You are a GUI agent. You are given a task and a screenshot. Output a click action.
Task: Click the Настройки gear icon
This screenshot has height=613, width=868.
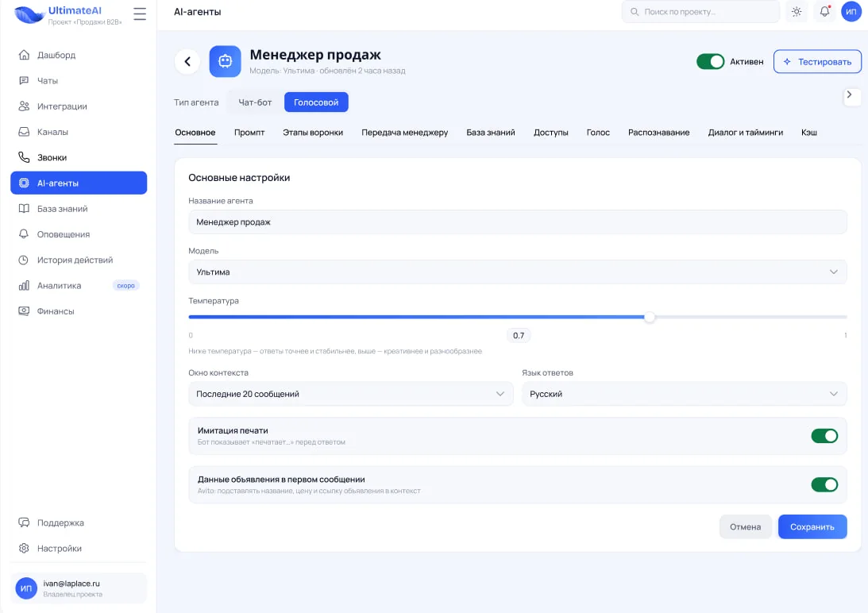point(24,548)
